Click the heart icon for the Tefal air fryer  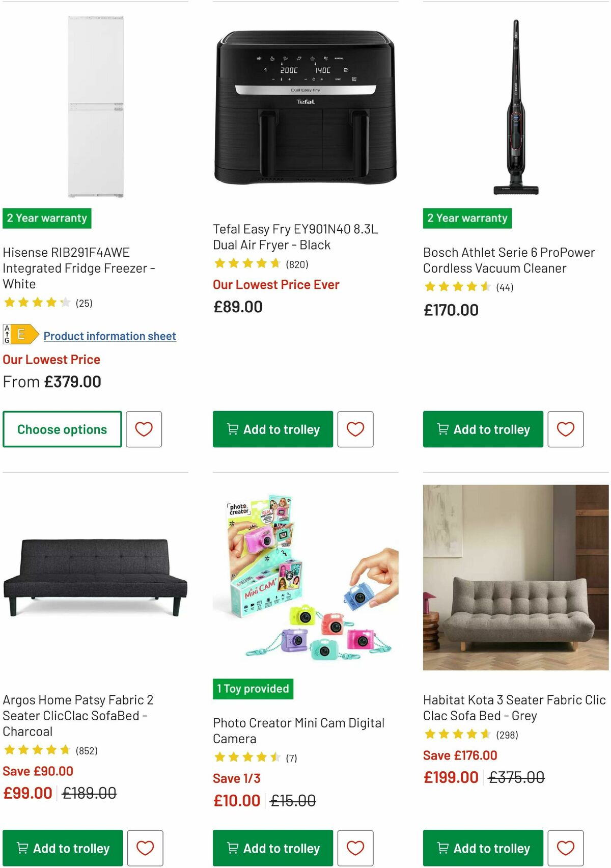[x=355, y=429]
